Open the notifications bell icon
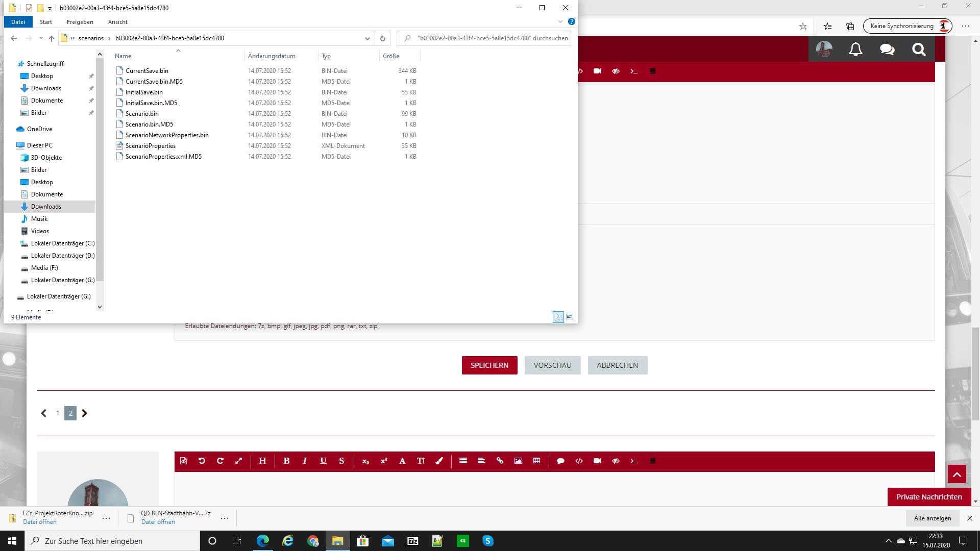This screenshot has width=980, height=551. 855,49
